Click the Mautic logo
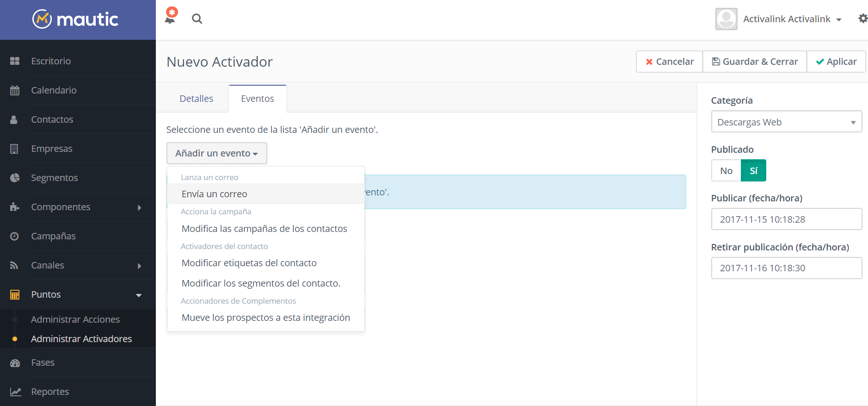This screenshot has width=868, height=406. [x=76, y=19]
